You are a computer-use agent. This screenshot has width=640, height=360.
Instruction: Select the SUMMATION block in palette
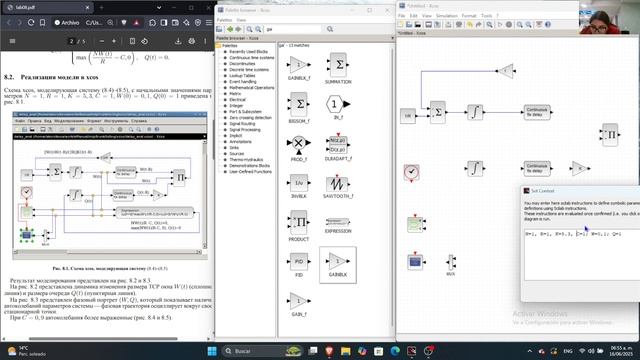pyautogui.click(x=338, y=69)
